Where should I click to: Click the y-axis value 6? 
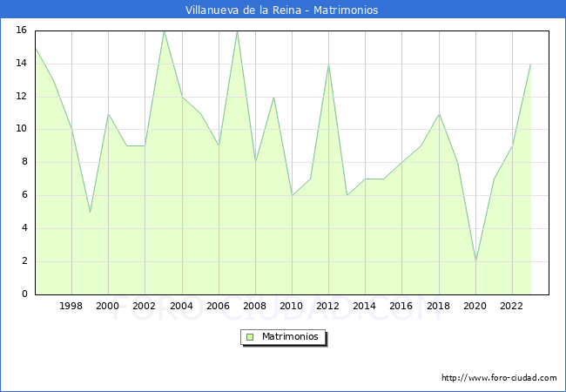click(x=24, y=195)
